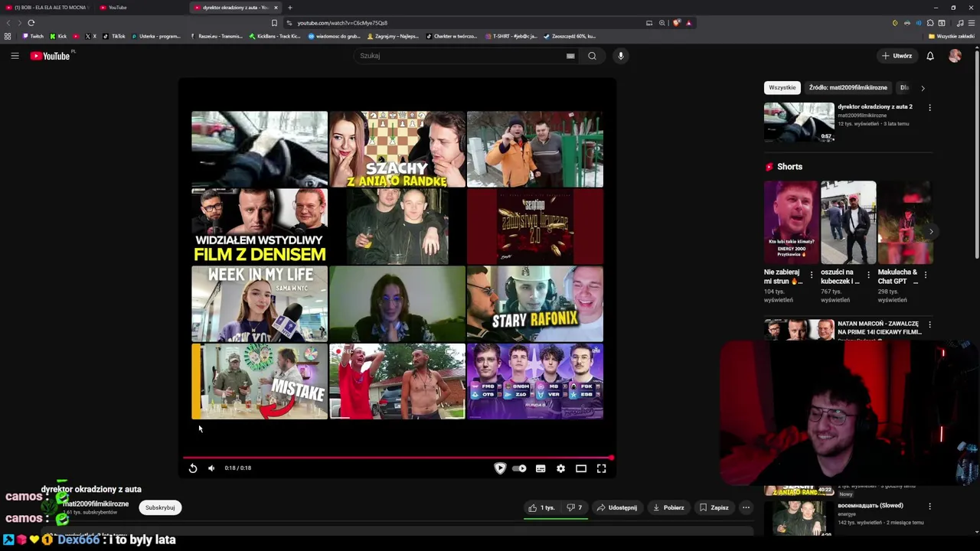Image resolution: width=980 pixels, height=551 pixels.
Task: Open menu for oszuści na kubeczek short
Action: click(868, 275)
